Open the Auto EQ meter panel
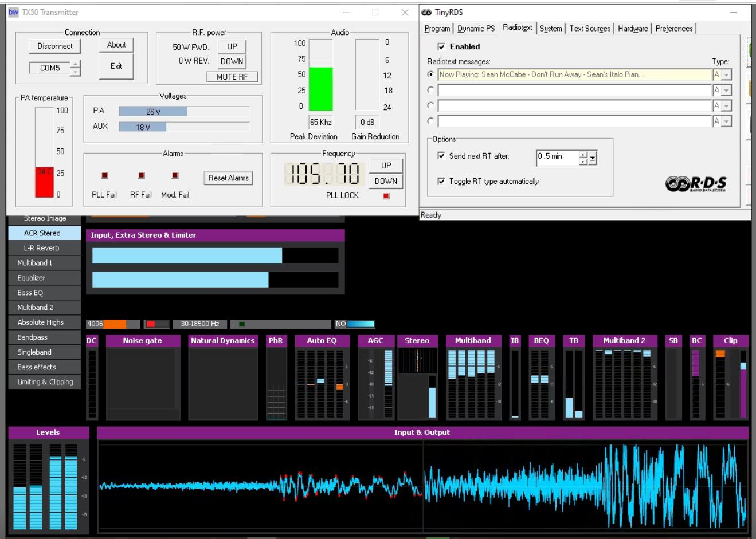Image resolution: width=756 pixels, height=539 pixels. click(x=322, y=377)
